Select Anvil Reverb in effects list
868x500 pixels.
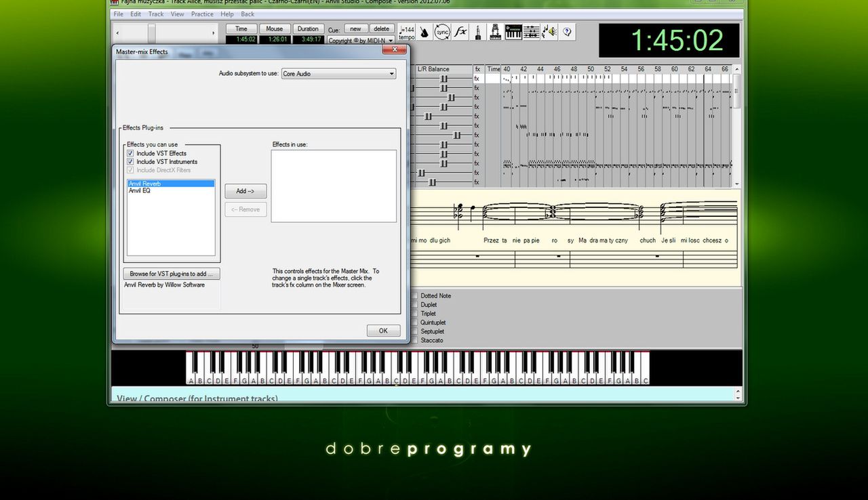point(171,184)
